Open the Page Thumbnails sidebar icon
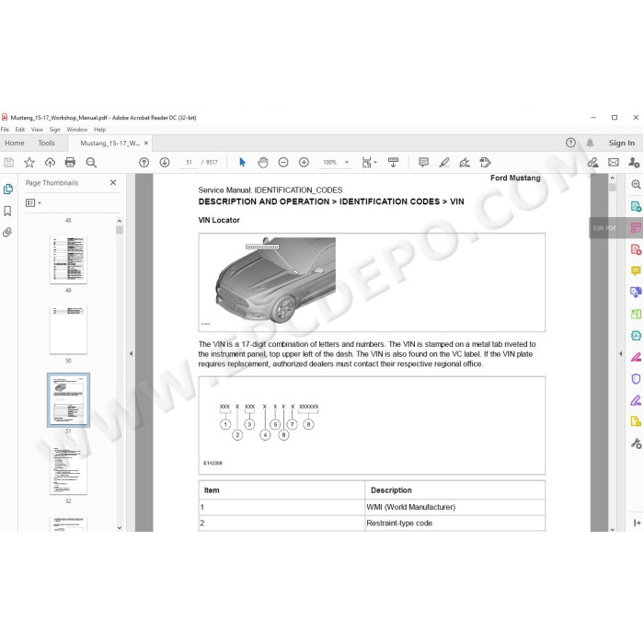This screenshot has width=644, height=644. (x=7, y=190)
